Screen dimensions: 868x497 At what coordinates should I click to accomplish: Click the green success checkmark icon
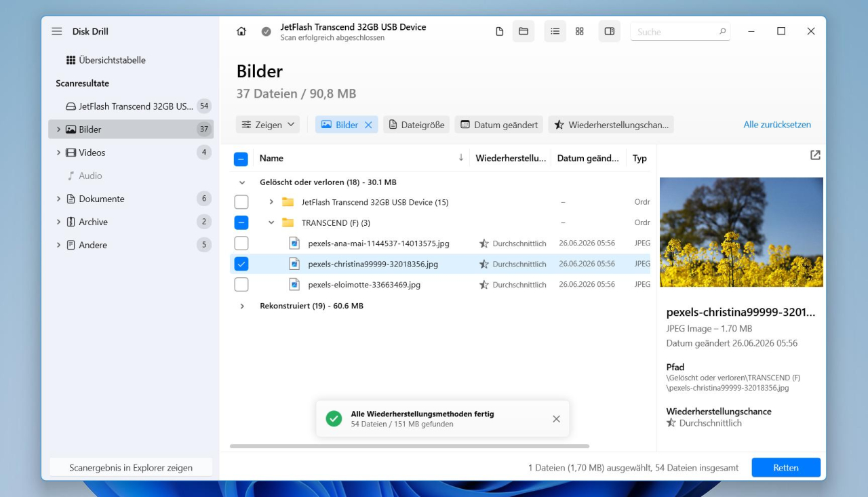[334, 418]
